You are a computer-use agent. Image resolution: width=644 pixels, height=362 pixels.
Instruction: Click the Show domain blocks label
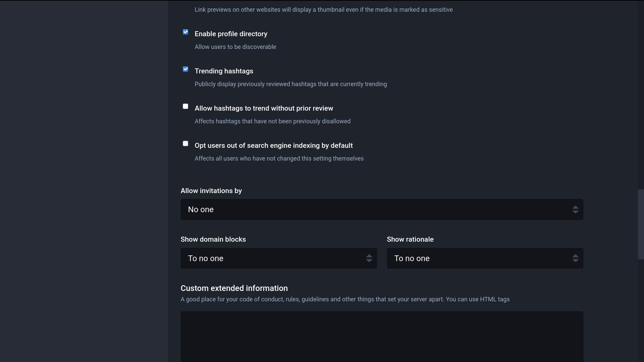(213, 239)
